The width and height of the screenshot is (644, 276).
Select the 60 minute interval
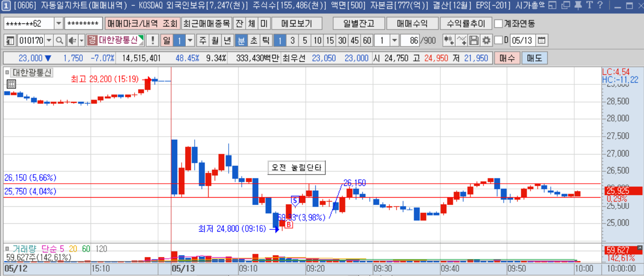pyautogui.click(x=367, y=41)
